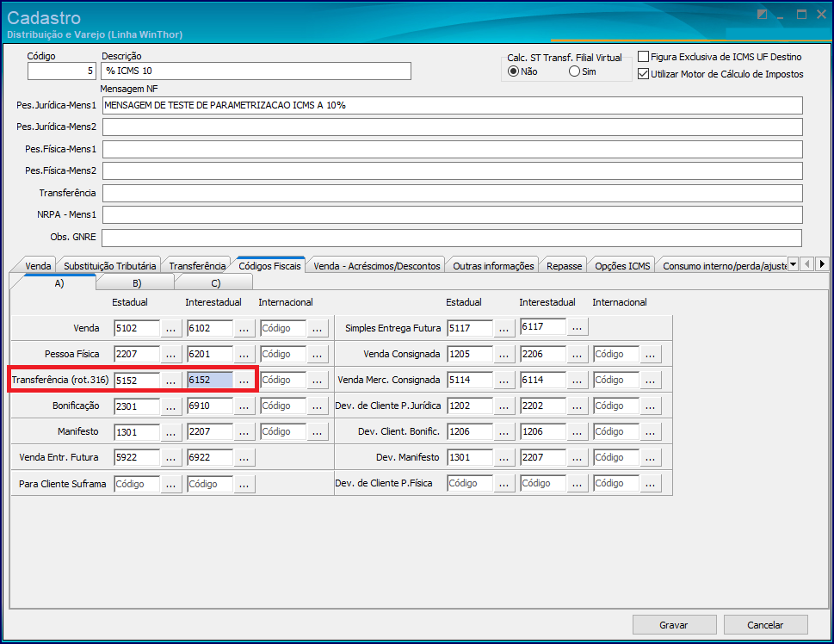This screenshot has width=834, height=644.
Task: Open lookup for Dev. de Cliente P.Física Estadual
Action: (x=503, y=483)
